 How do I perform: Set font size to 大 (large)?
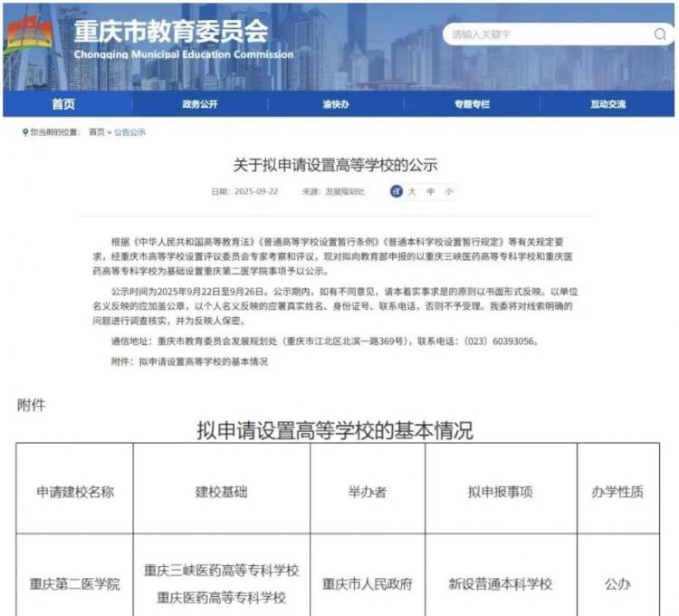pos(411,192)
